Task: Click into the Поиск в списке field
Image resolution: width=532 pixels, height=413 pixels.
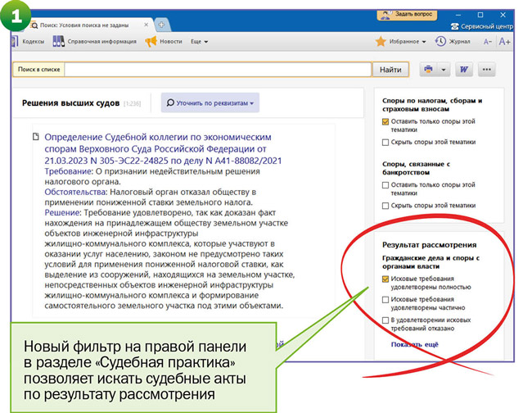Action: pyautogui.click(x=217, y=70)
